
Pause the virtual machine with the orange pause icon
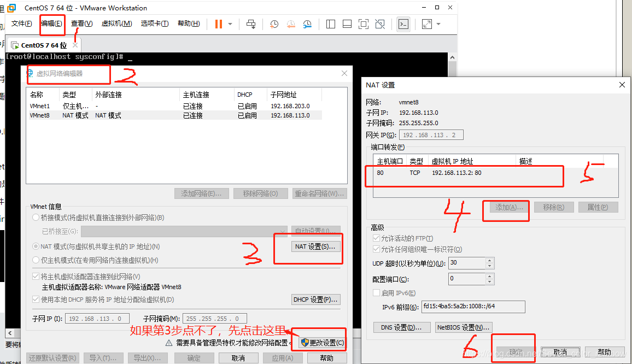click(x=219, y=24)
